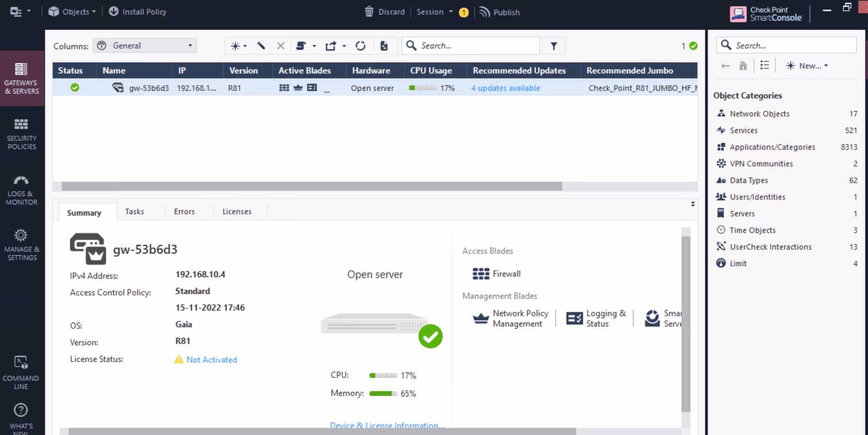Switch to the Errors tab
868x435 pixels.
pyautogui.click(x=184, y=211)
